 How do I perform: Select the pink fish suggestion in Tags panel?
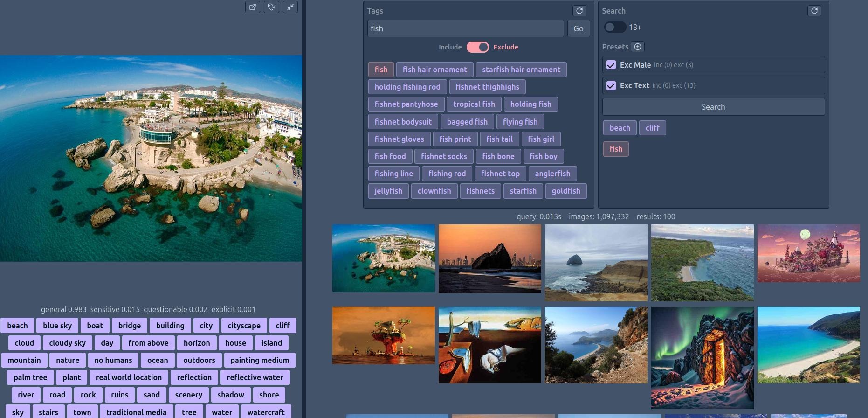pos(381,70)
